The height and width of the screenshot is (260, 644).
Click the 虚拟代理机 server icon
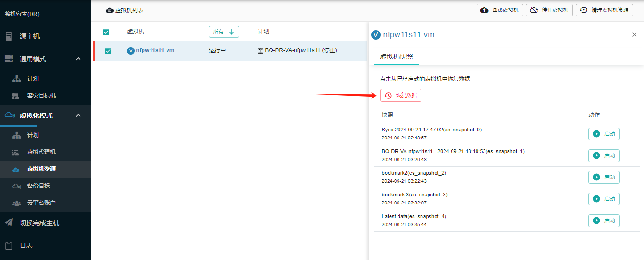click(16, 152)
